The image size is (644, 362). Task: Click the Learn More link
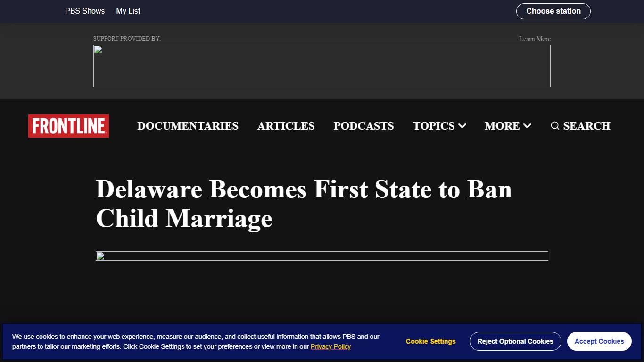tap(534, 39)
